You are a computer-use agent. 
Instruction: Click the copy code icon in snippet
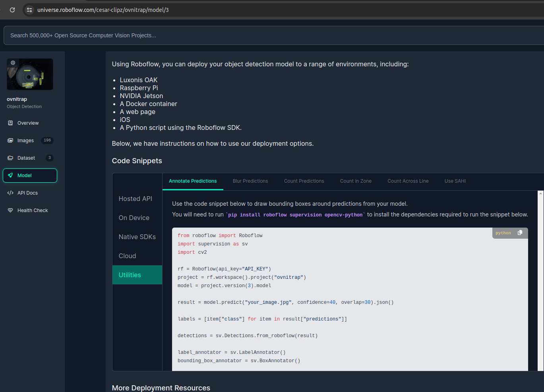[x=520, y=233]
